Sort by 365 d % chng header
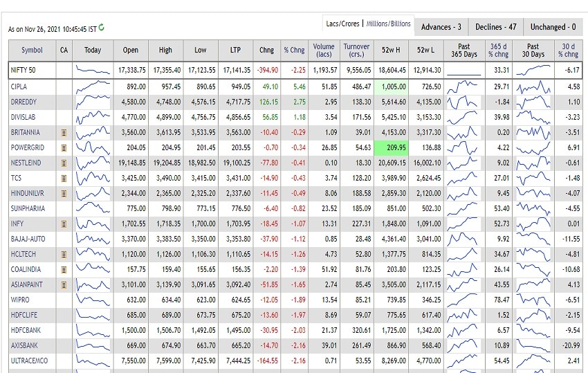The height and width of the screenshot is (373, 588). (x=498, y=50)
